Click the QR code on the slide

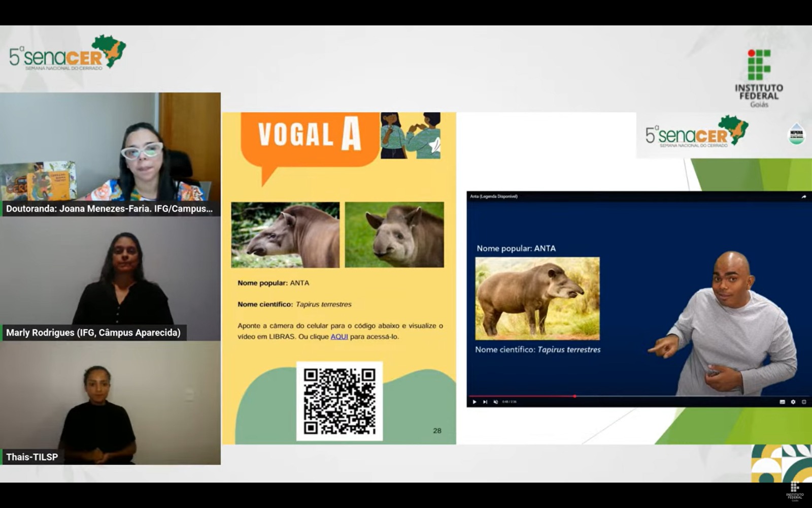[340, 401]
